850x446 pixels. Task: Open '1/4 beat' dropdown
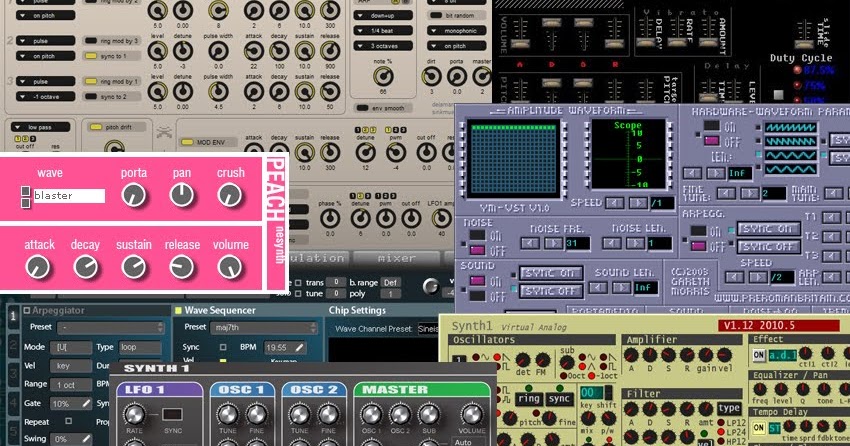383,31
